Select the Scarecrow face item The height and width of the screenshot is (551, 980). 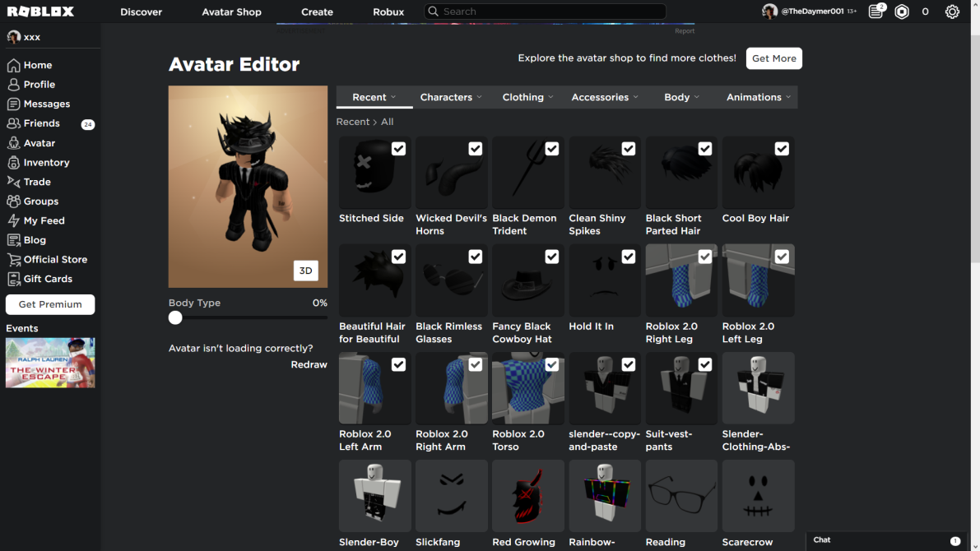pyautogui.click(x=758, y=496)
